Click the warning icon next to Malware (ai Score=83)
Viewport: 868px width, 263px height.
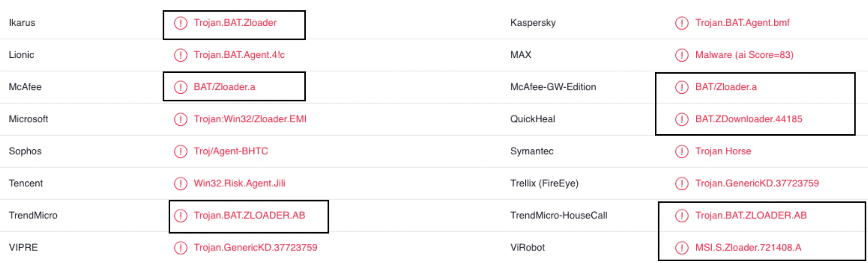click(x=682, y=55)
